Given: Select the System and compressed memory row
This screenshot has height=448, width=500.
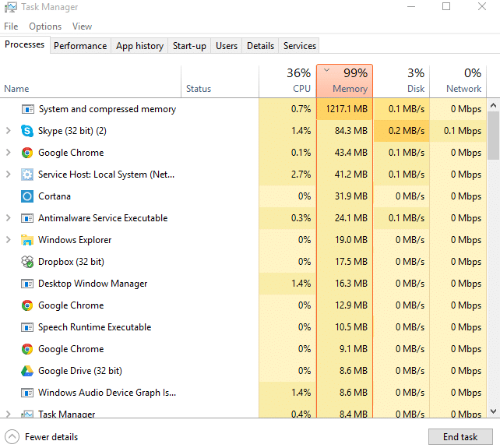Looking at the screenshot, I should (x=107, y=109).
